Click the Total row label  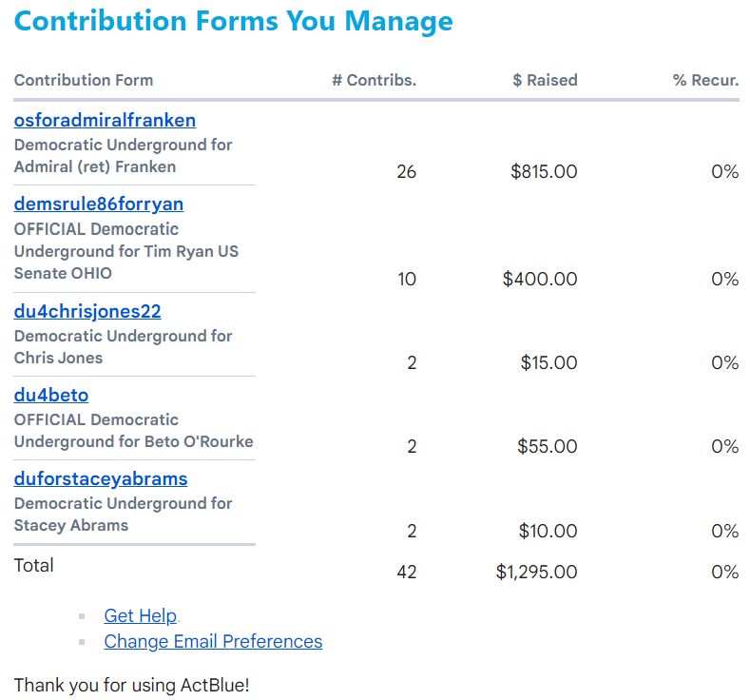[34, 566]
